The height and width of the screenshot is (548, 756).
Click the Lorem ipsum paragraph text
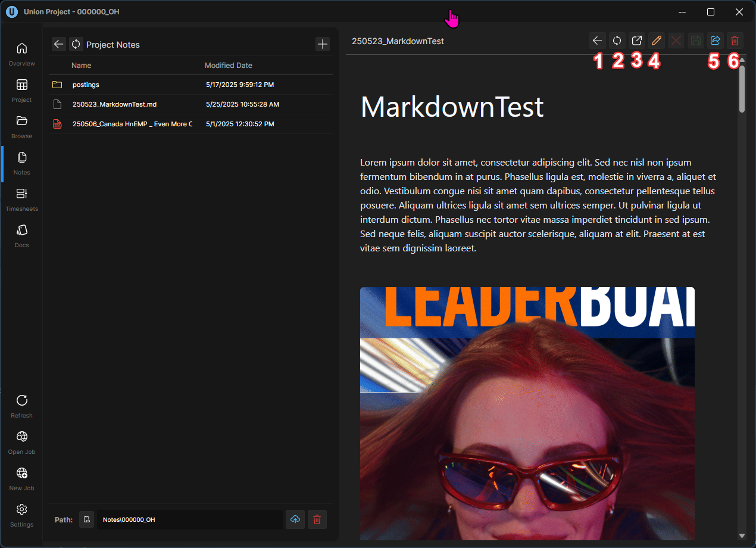(539, 205)
